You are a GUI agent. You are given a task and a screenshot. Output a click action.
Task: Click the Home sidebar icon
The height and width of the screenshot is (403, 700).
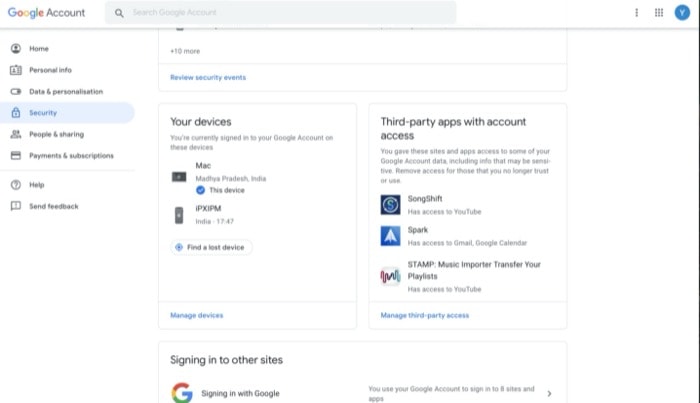click(x=16, y=48)
